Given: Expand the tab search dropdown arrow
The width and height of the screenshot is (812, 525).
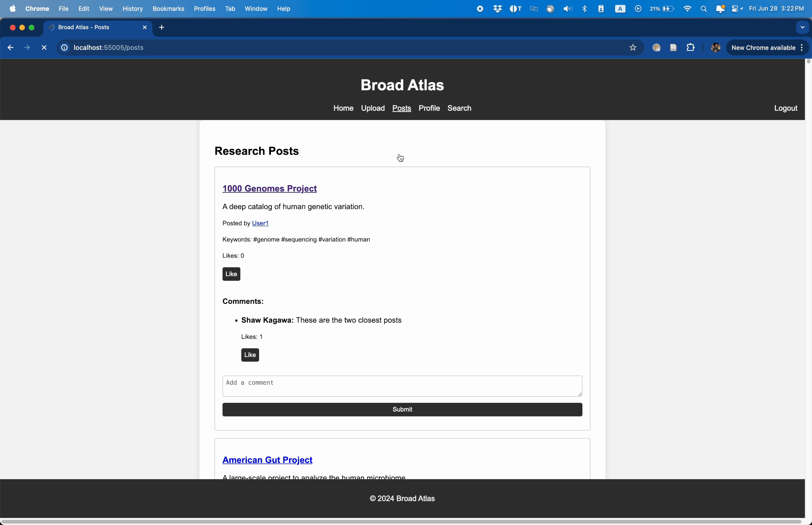Looking at the screenshot, I should click(x=802, y=28).
